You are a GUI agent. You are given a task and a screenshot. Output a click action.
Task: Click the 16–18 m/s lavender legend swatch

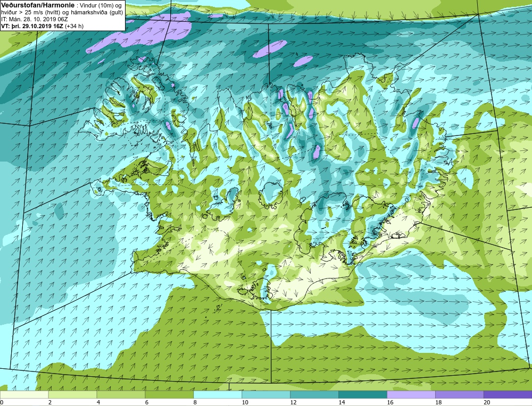pyautogui.click(x=411, y=394)
